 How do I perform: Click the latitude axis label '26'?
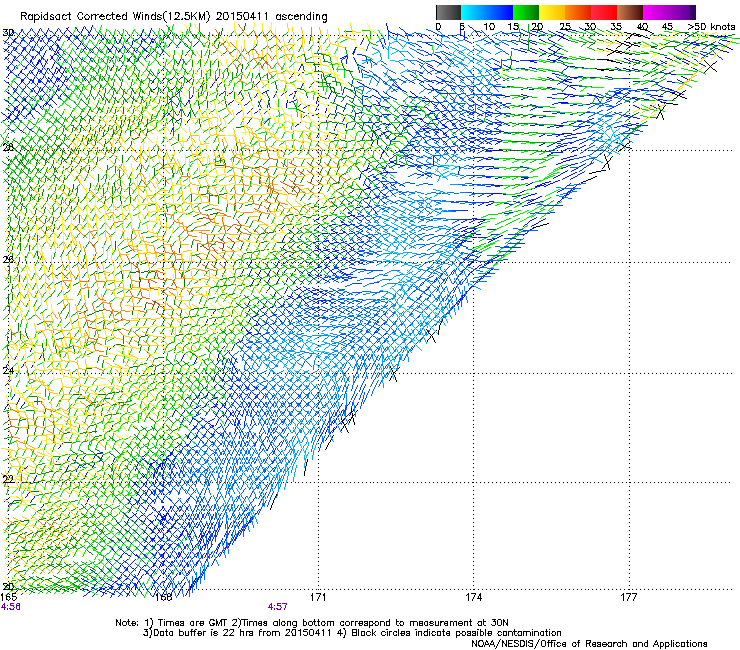click(x=8, y=259)
